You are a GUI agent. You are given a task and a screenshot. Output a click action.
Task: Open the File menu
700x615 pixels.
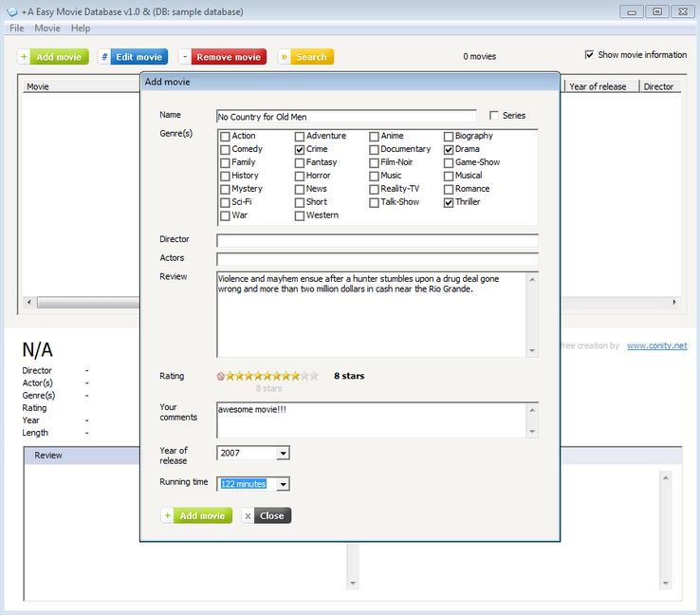[x=17, y=28]
